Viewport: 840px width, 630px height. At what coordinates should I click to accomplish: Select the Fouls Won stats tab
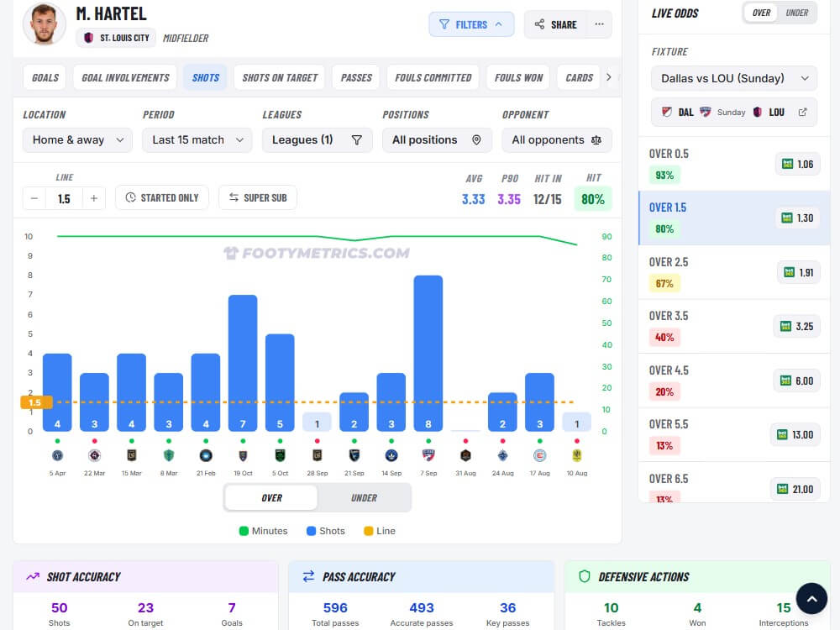coord(517,76)
